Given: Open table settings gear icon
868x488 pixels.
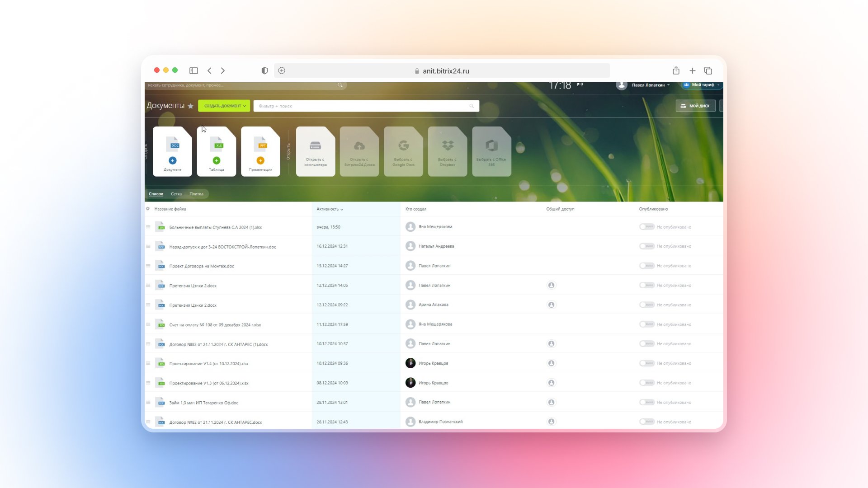Looking at the screenshot, I should click(148, 209).
